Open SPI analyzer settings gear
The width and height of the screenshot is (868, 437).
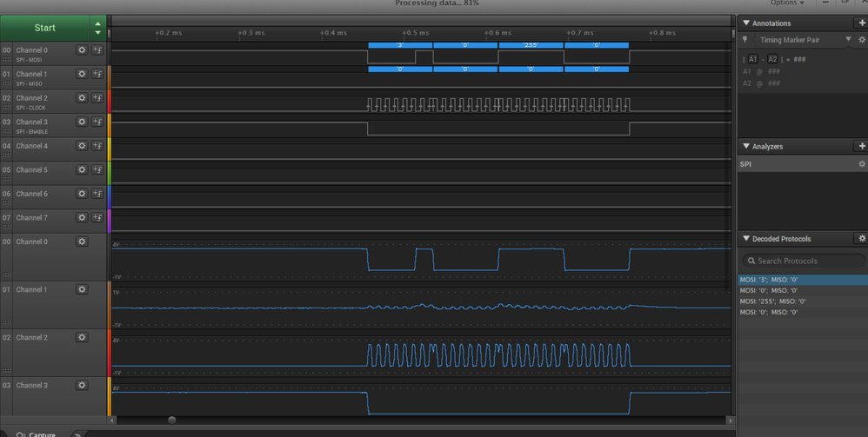[x=861, y=163]
